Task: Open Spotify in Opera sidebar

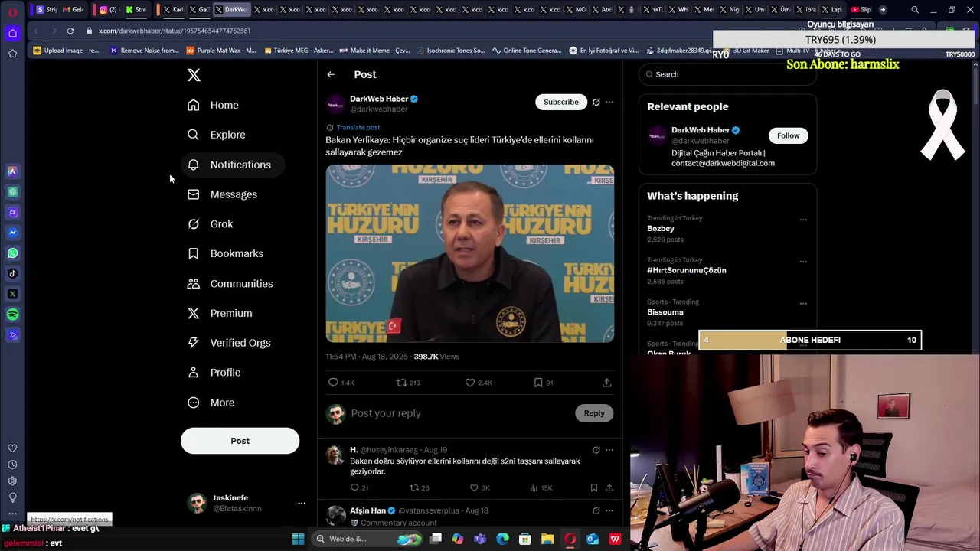Action: tap(12, 315)
